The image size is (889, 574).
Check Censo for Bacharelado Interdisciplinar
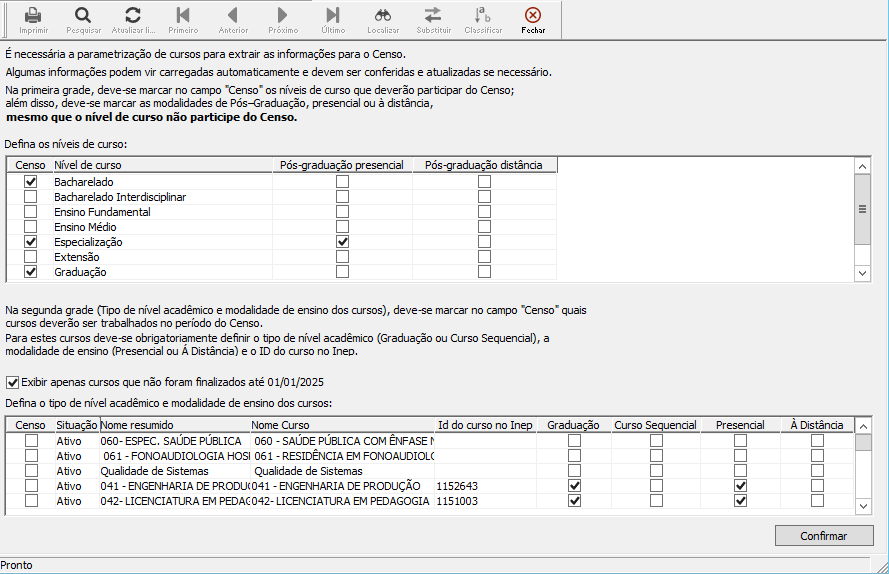[x=31, y=197]
